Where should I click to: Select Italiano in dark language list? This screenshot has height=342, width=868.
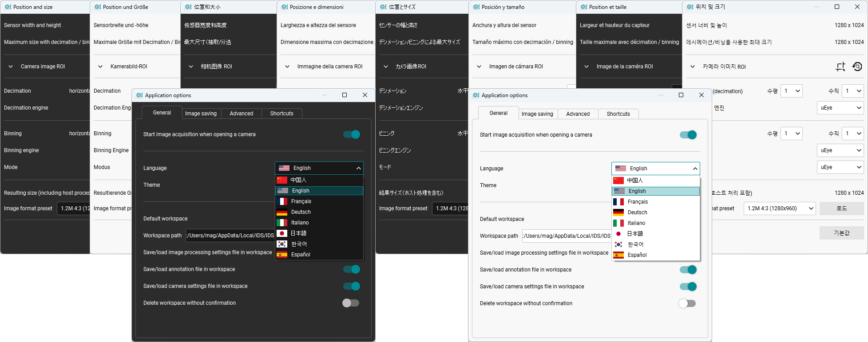319,223
